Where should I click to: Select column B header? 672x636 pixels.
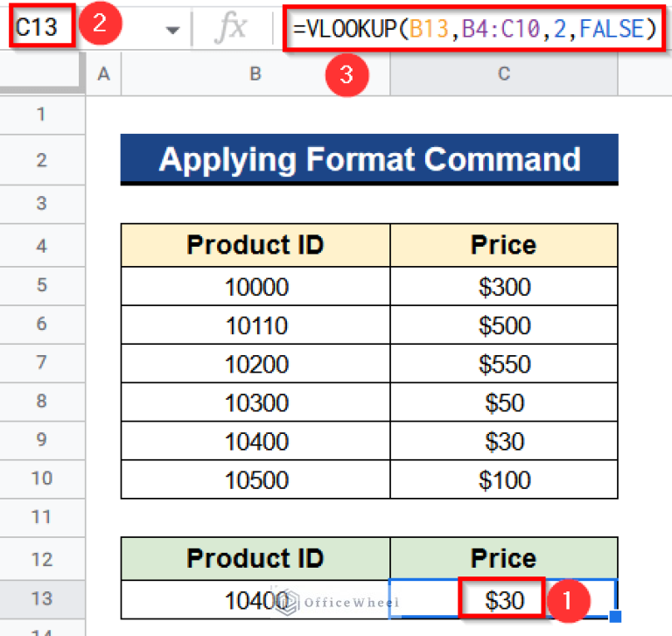click(255, 74)
